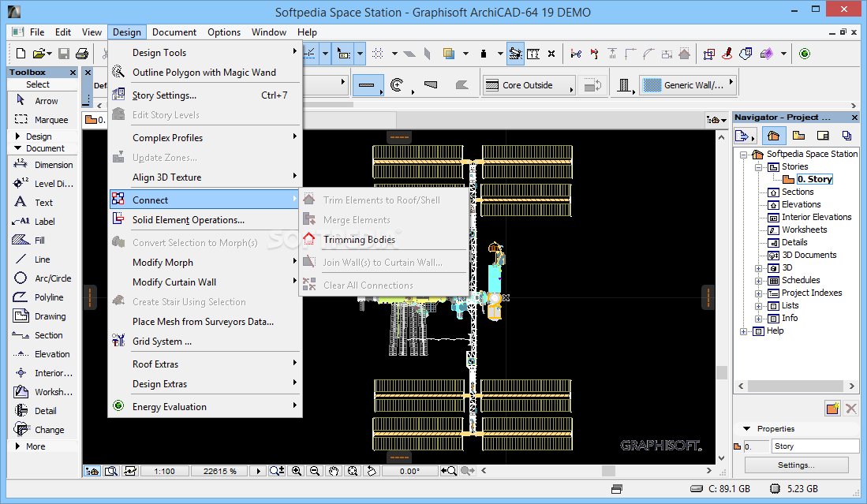Close the Navigator panel

coord(854,118)
